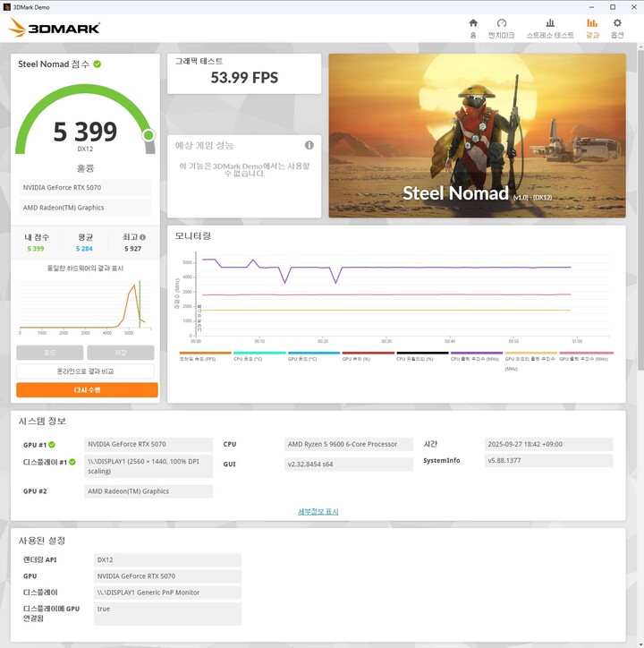
Task: Click the green check icon beside GPU #1
Action: coord(52,445)
